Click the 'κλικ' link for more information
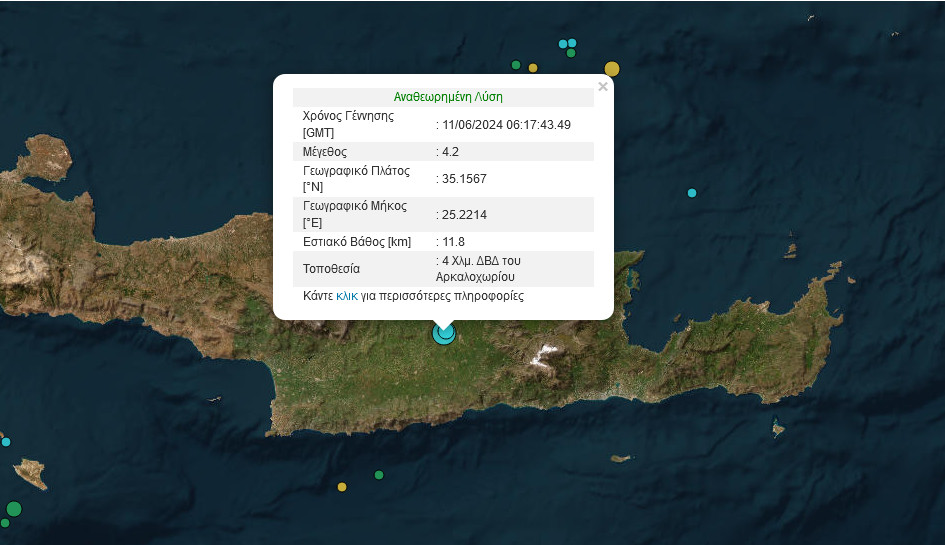The image size is (945, 545). [x=346, y=296]
